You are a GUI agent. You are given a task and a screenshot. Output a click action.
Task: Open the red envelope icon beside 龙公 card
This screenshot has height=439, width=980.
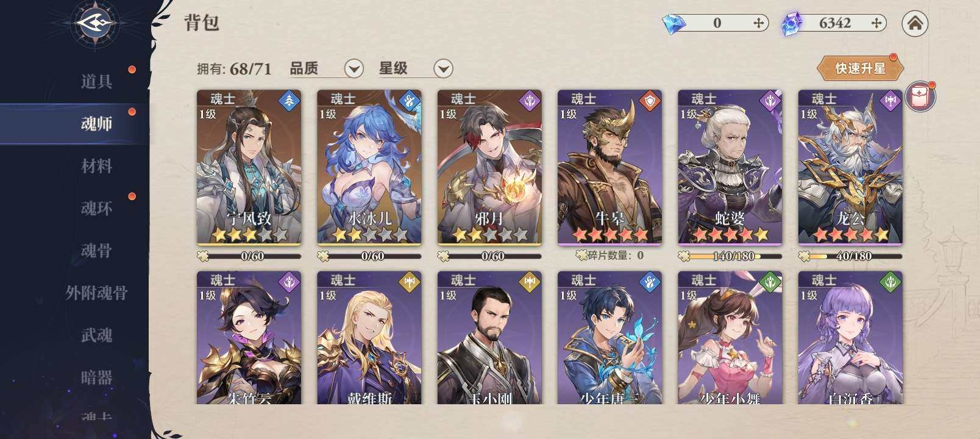[x=920, y=97]
